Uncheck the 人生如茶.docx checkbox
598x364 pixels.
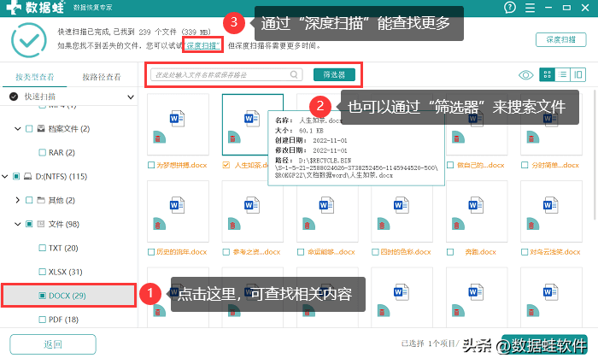click(226, 165)
